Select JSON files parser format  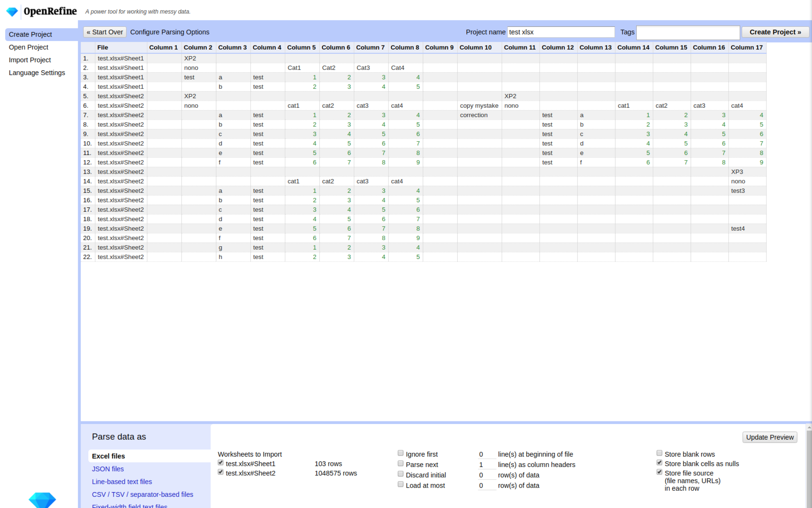point(108,469)
